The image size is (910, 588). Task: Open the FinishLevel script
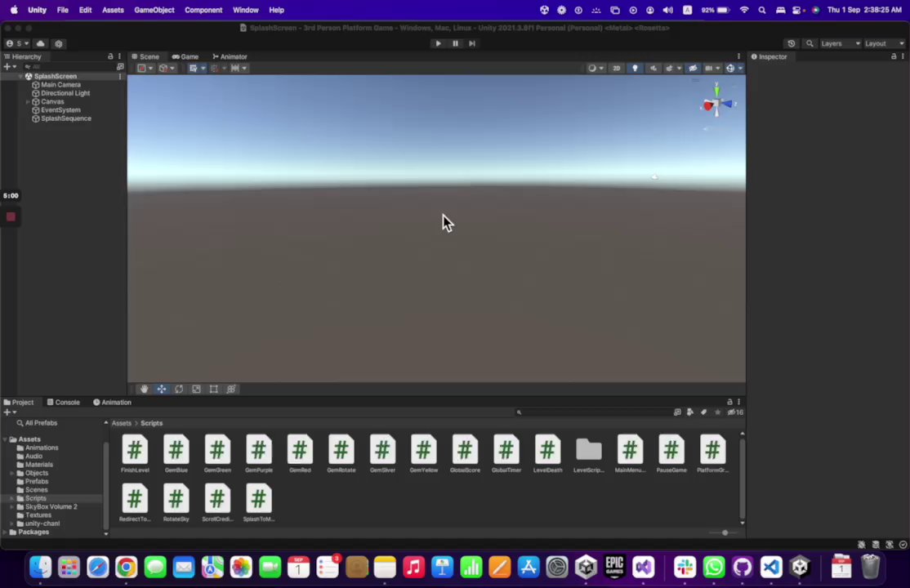tap(135, 453)
